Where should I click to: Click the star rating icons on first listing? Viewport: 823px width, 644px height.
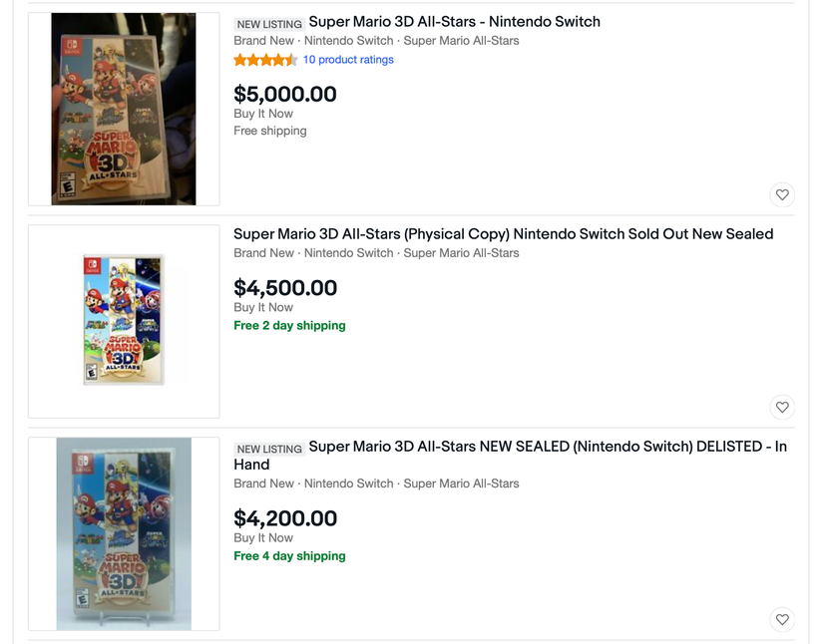pos(264,60)
